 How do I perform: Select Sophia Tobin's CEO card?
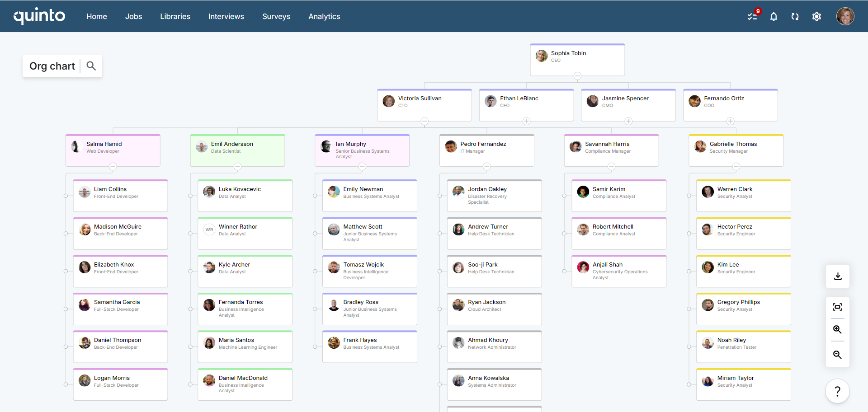coord(577,58)
